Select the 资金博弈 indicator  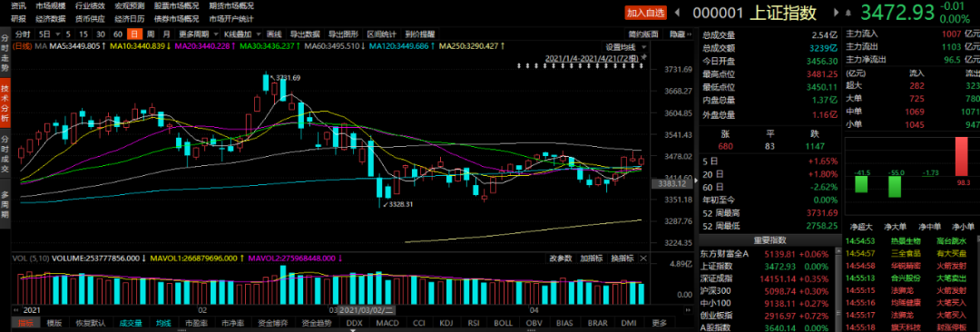pyautogui.click(x=274, y=323)
